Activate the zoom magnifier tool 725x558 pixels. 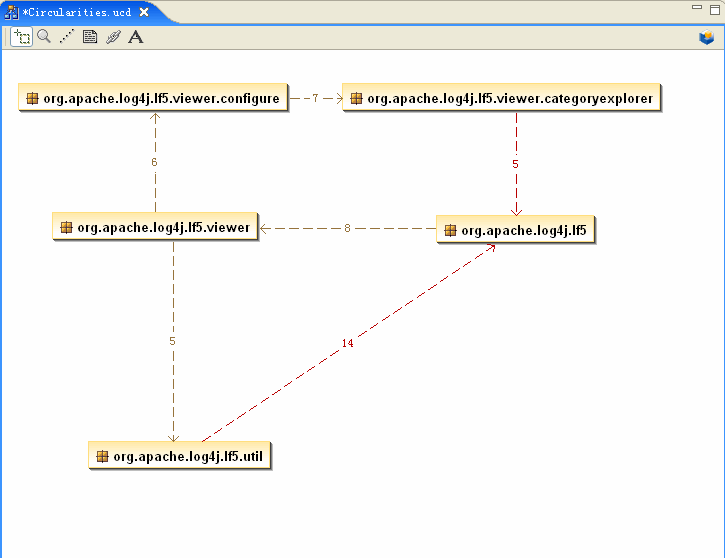[x=44, y=37]
